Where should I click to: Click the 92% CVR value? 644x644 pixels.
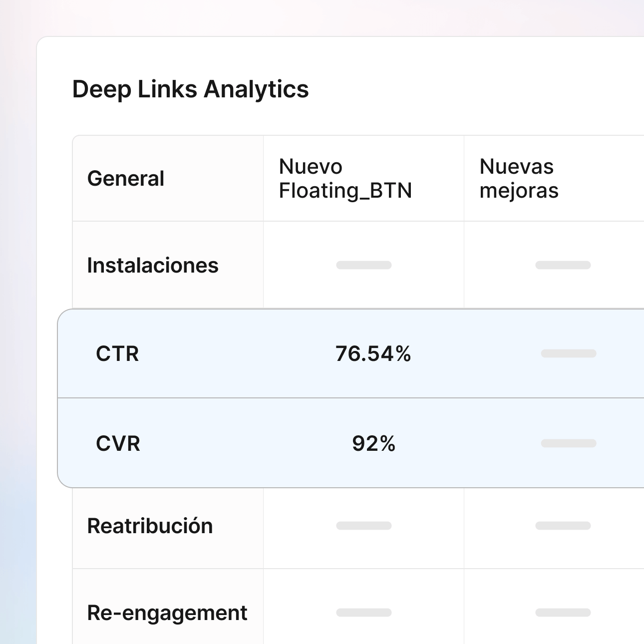373,444
